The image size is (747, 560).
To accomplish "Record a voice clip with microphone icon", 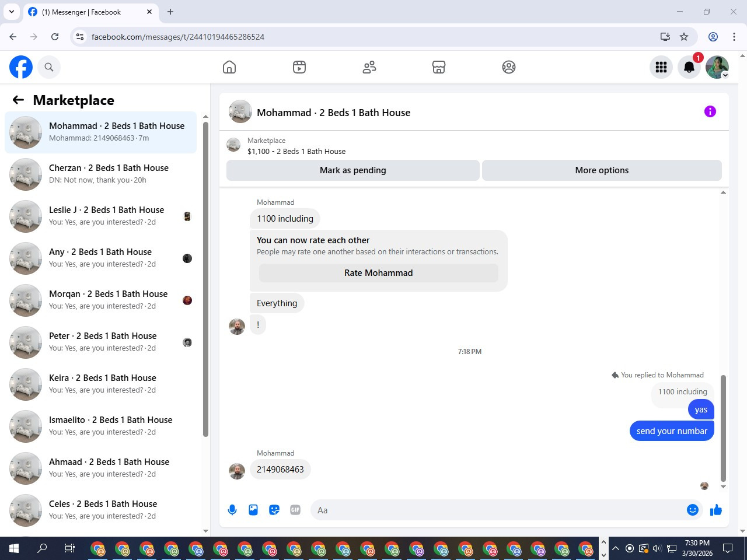I will [232, 510].
